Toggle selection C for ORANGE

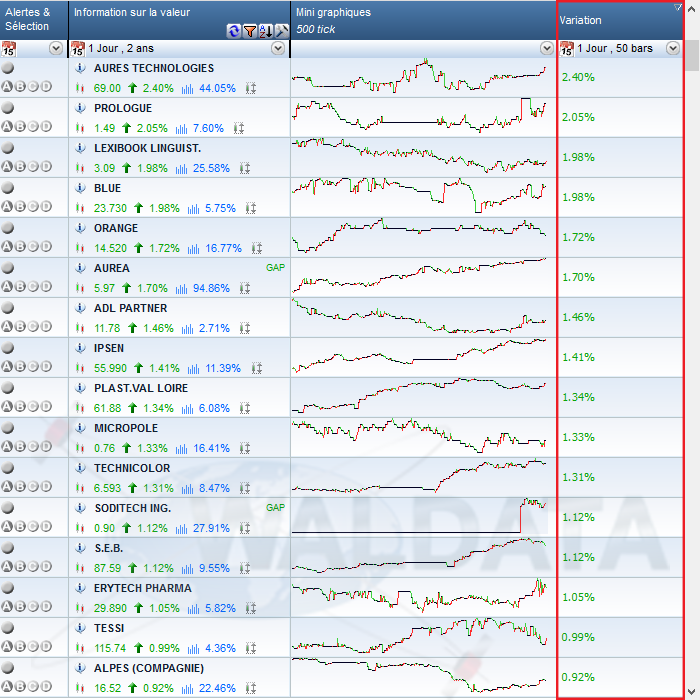coord(33,246)
